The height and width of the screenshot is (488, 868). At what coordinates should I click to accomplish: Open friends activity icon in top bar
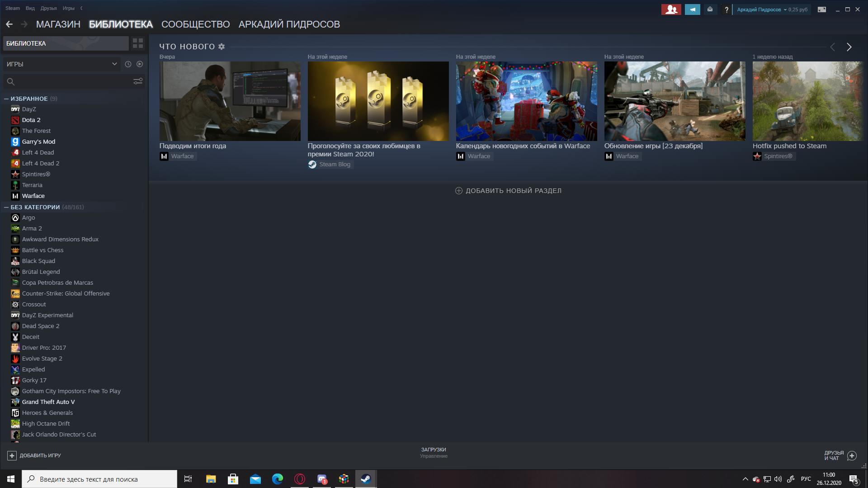click(671, 9)
